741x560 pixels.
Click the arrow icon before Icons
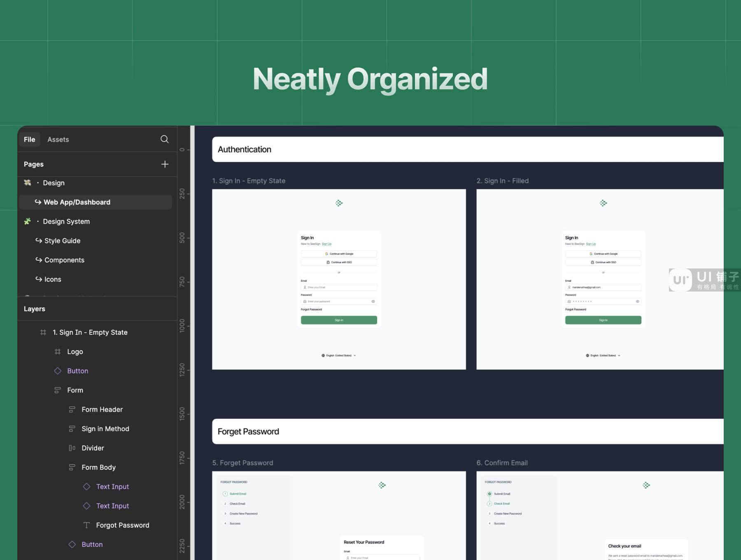tap(39, 279)
